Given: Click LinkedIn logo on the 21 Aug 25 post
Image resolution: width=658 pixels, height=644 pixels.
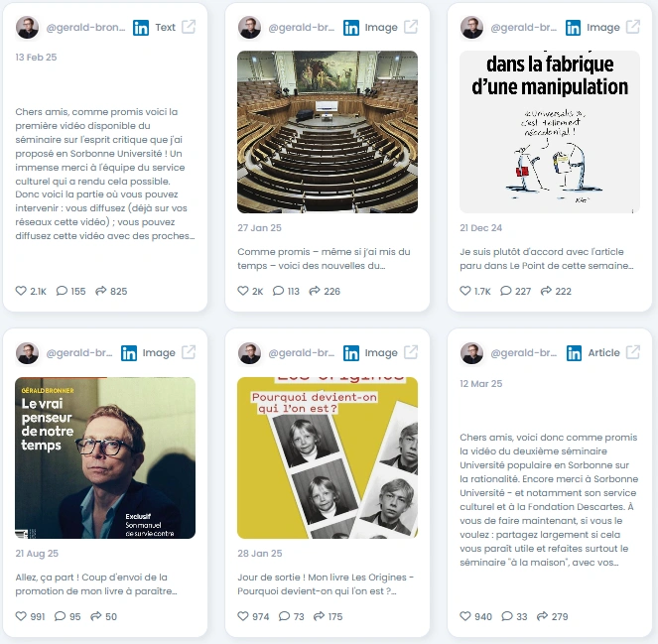Looking at the screenshot, I should tap(129, 353).
